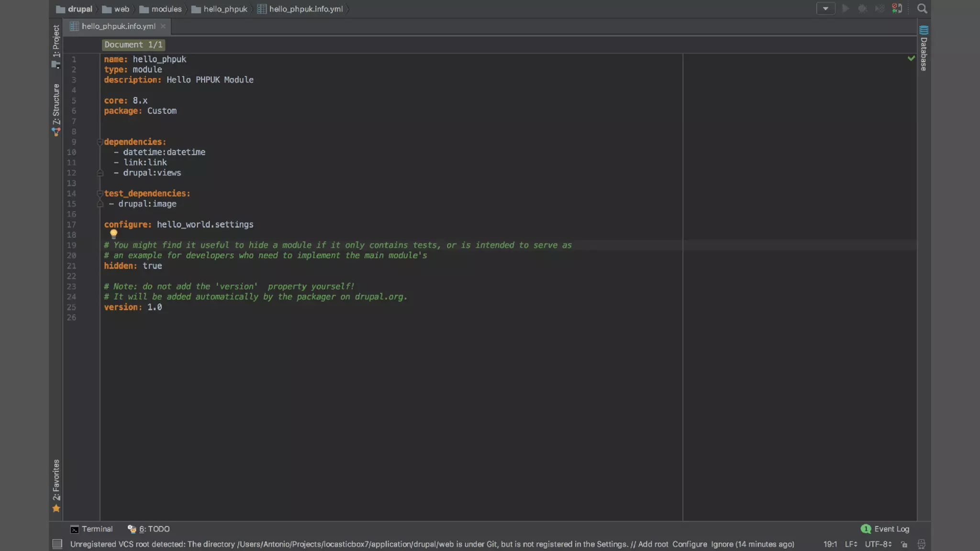Image resolution: width=980 pixels, height=551 pixels.
Task: Close the hello_phpuk.info.yml editor tab
Action: (163, 26)
